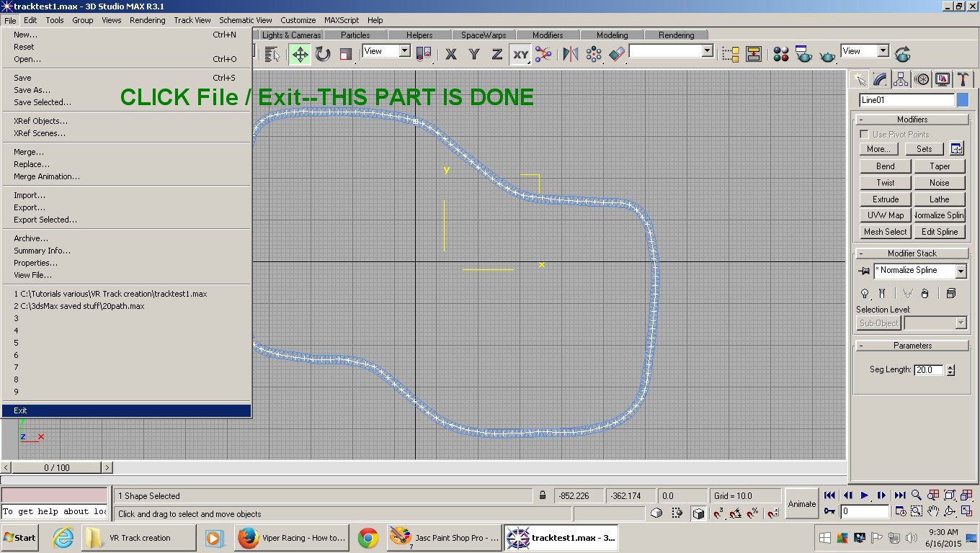Activate the Rotate tool

(x=323, y=54)
